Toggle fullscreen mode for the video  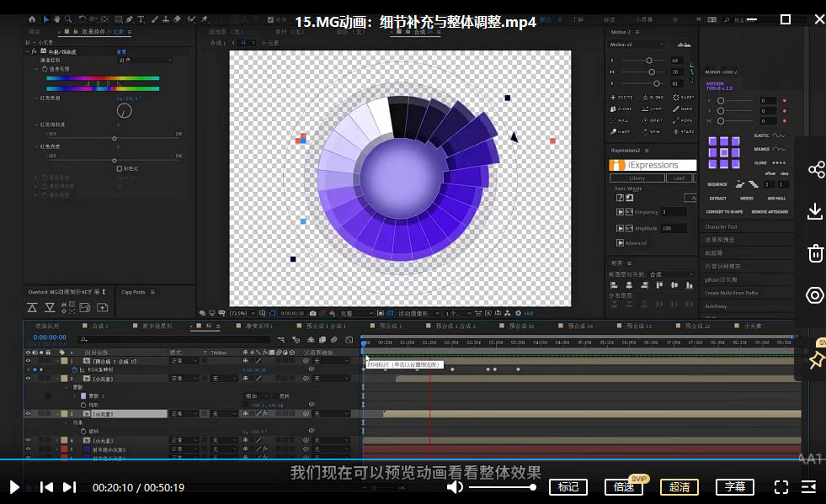click(x=781, y=487)
